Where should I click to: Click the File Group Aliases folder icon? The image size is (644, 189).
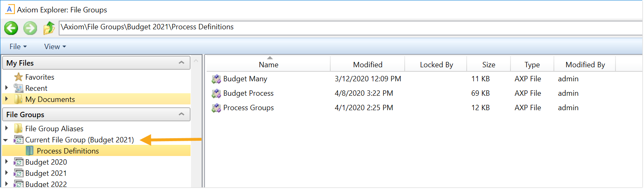pos(19,129)
